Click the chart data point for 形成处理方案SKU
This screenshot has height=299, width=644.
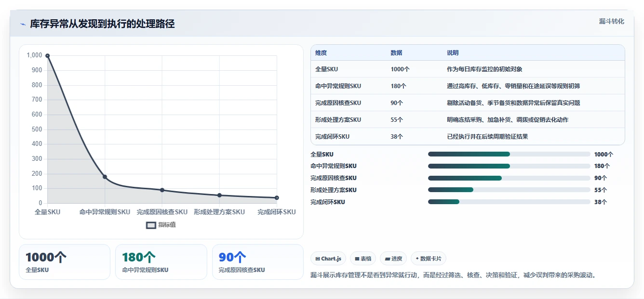[219, 195]
